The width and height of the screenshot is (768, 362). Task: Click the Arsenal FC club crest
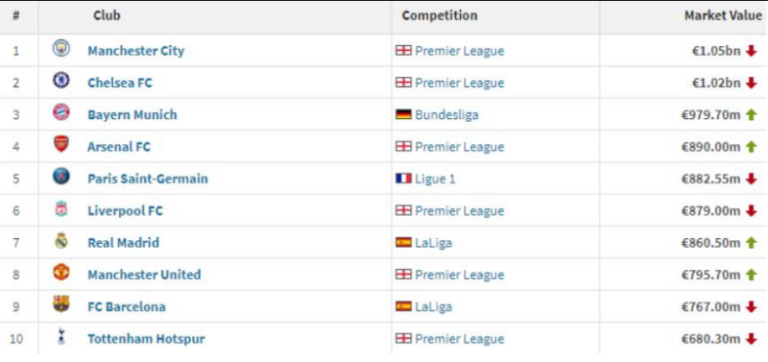pos(61,145)
